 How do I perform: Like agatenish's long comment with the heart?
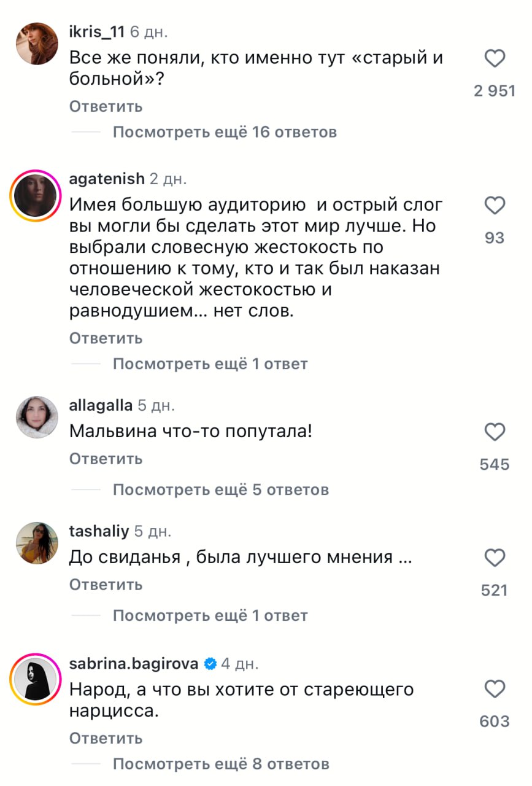coord(495,205)
